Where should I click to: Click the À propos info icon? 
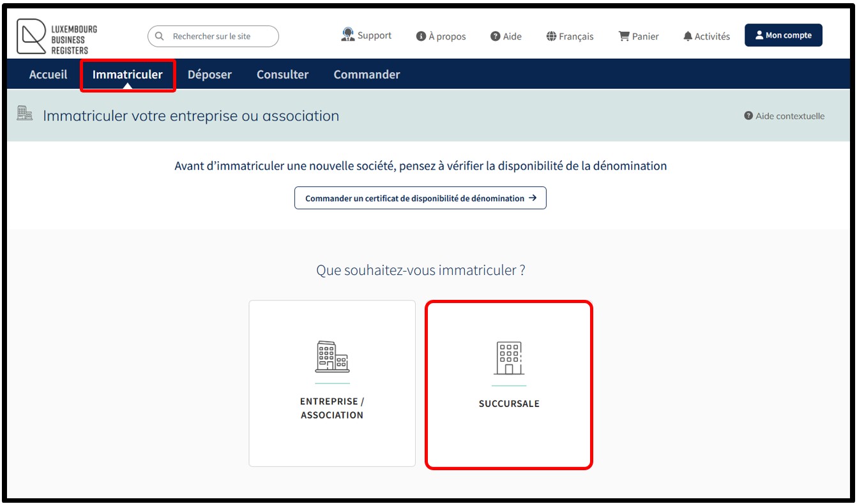(x=421, y=36)
